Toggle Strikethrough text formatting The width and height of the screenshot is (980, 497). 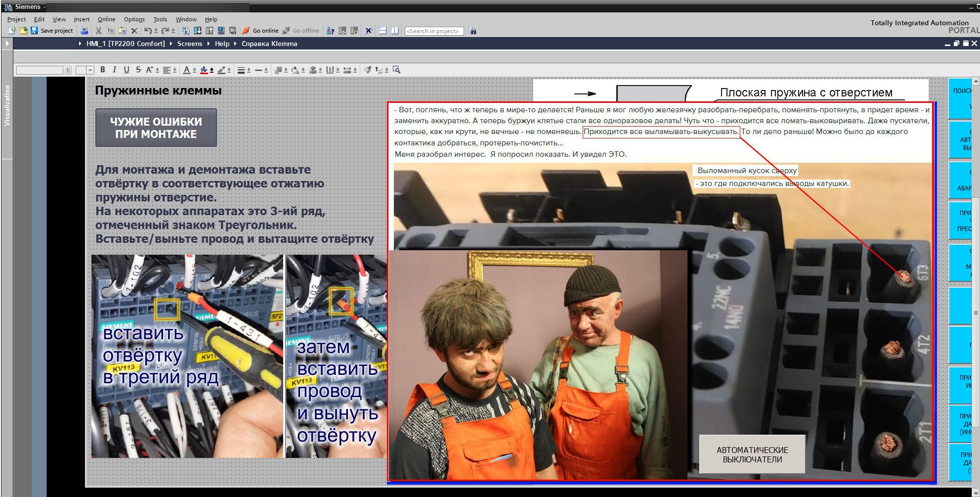[x=138, y=70]
